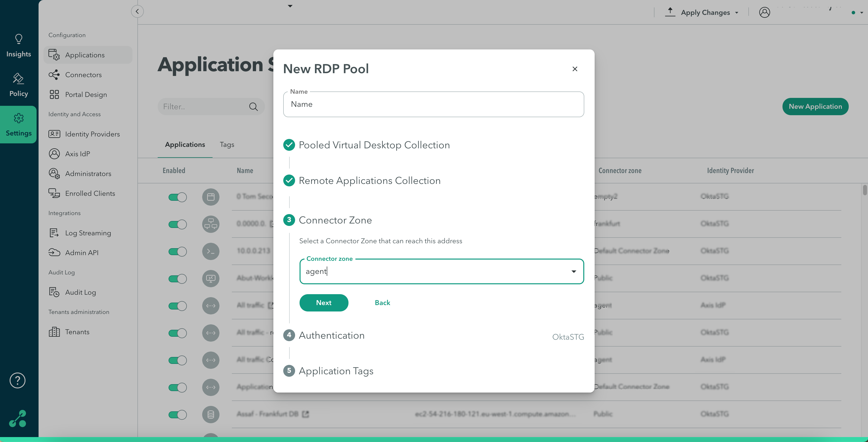Click the Portal Design grid icon
Screen dimensions: 868x442
click(x=54, y=94)
